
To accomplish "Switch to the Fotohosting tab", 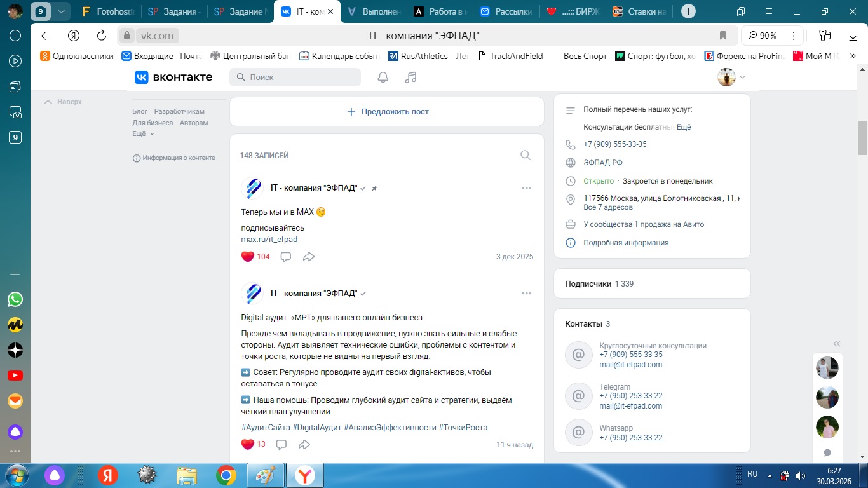I will (x=107, y=11).
